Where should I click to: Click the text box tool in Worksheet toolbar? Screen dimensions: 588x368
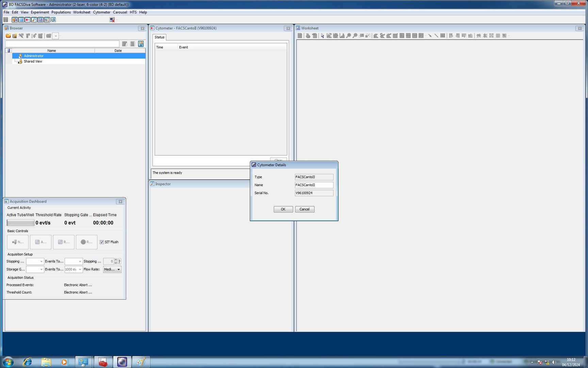[442, 35]
